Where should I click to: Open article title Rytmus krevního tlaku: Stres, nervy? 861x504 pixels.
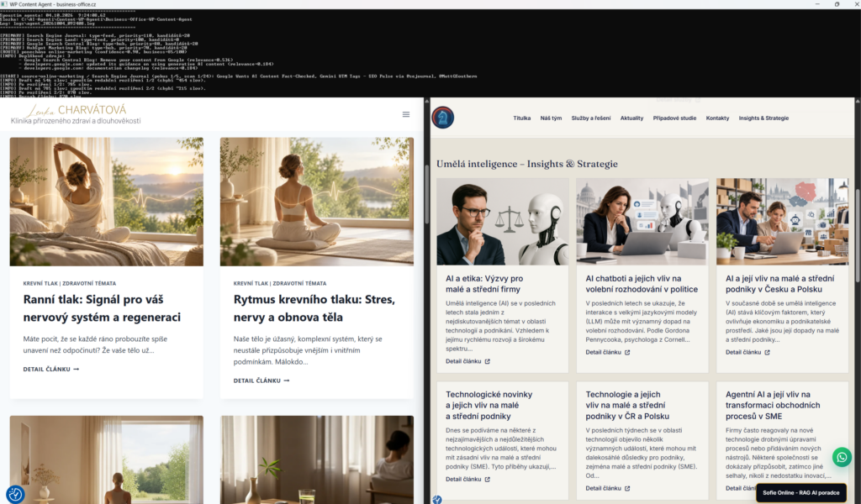pos(314,308)
